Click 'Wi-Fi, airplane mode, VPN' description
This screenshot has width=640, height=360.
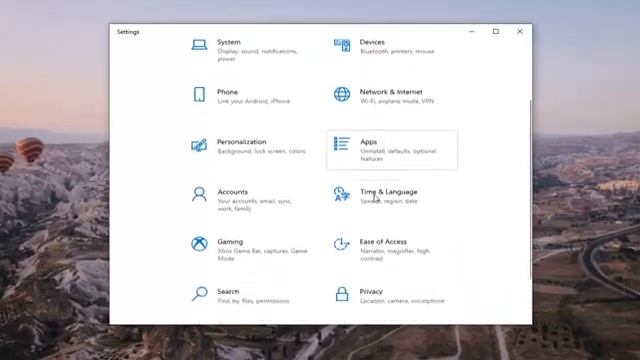pos(397,101)
